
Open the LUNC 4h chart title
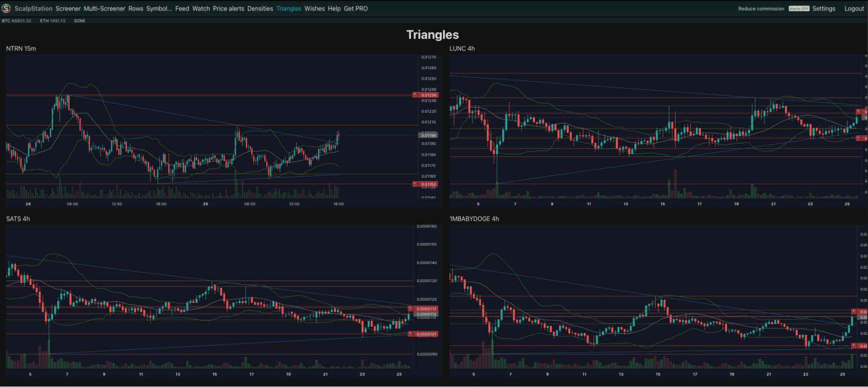(x=462, y=49)
